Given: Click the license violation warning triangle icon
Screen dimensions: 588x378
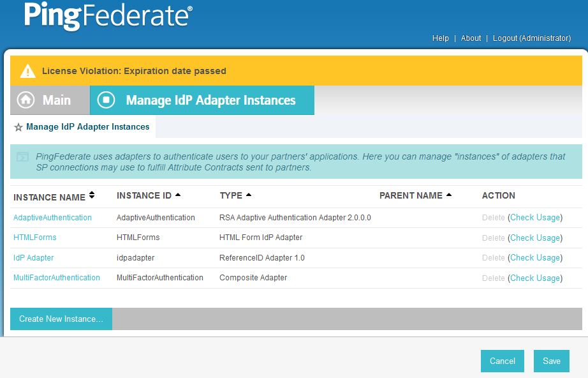Looking at the screenshot, I should point(28,71).
